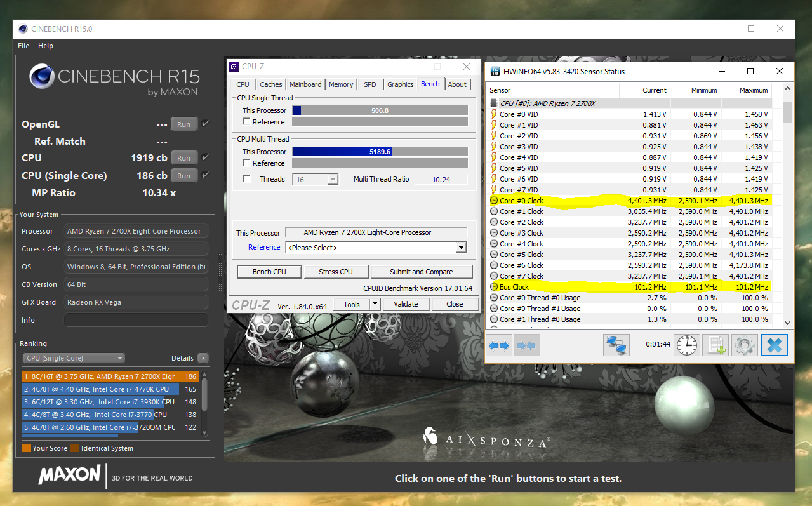Start logging with the sheet-plus icon
Viewport: 812px width, 506px height.
715,345
